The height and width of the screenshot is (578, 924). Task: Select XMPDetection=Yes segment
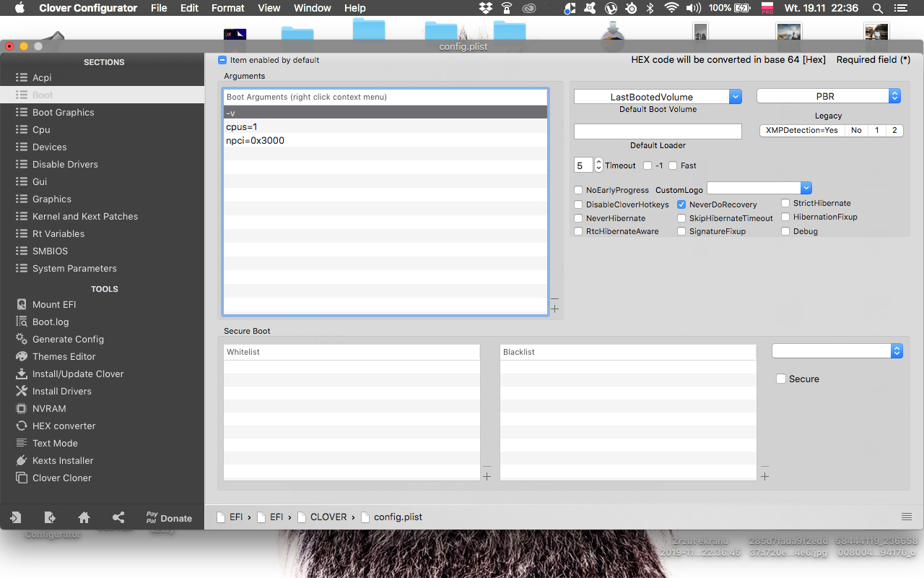(802, 130)
